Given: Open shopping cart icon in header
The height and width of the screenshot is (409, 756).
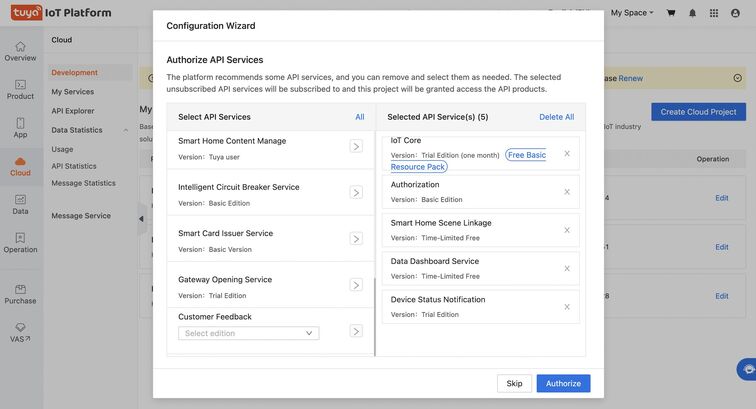Looking at the screenshot, I should pos(671,13).
